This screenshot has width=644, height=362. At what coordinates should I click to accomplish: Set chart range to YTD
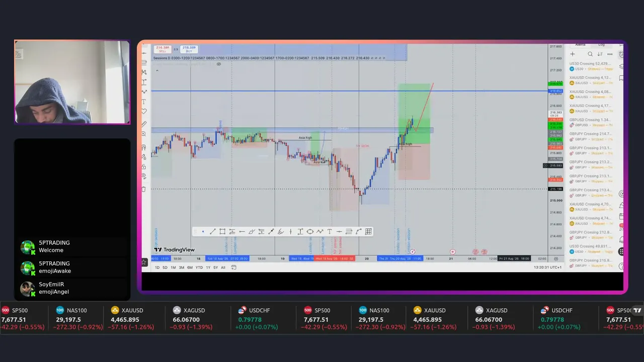(199, 267)
